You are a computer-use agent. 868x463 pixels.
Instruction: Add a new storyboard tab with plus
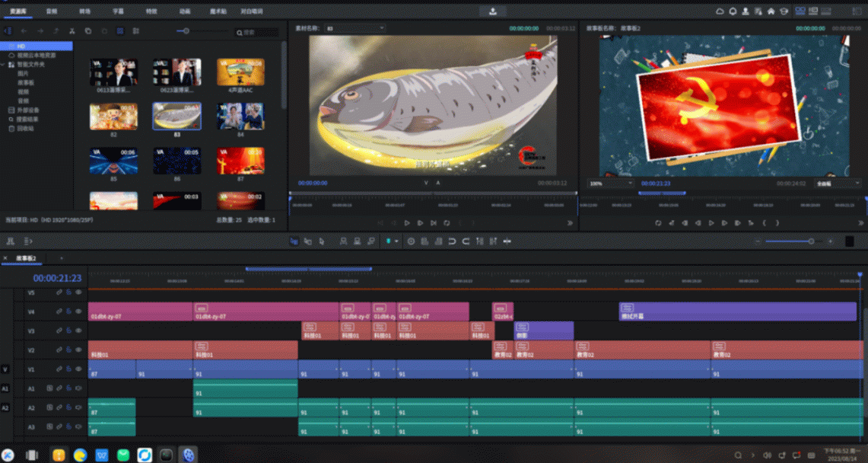pyautogui.click(x=61, y=258)
